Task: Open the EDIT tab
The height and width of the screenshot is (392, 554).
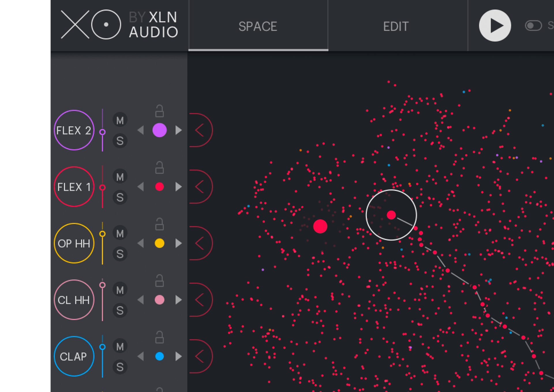Action: coord(396,26)
